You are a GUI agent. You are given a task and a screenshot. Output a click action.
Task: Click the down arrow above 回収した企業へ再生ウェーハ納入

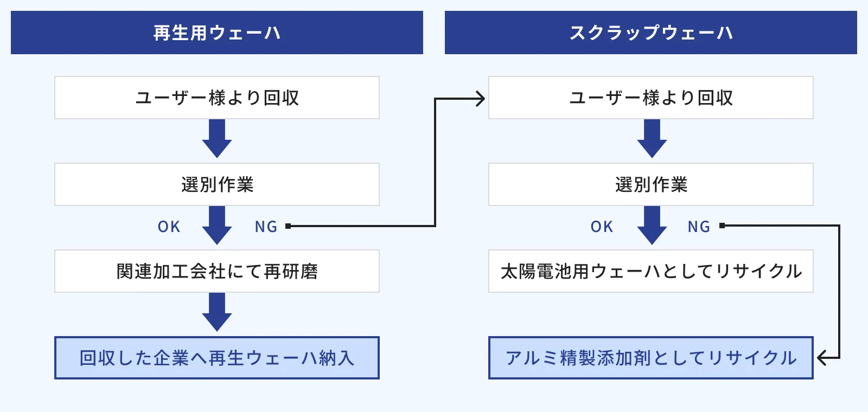tap(217, 312)
